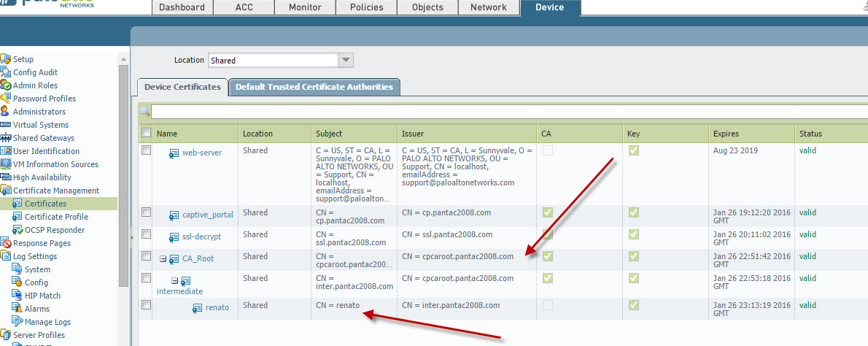Viewport: 868px width, 346px height.
Task: Click the Administrators icon
Action: coord(6,112)
